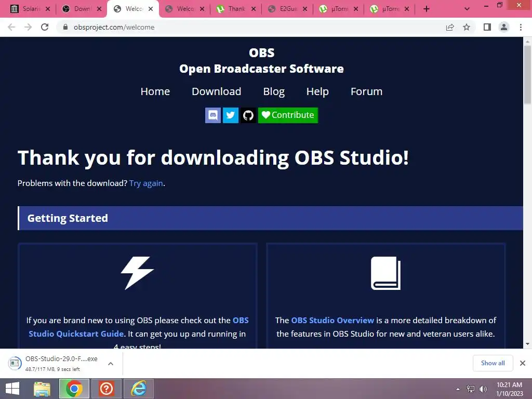
Task: Click the share page icon
Action: point(450,27)
